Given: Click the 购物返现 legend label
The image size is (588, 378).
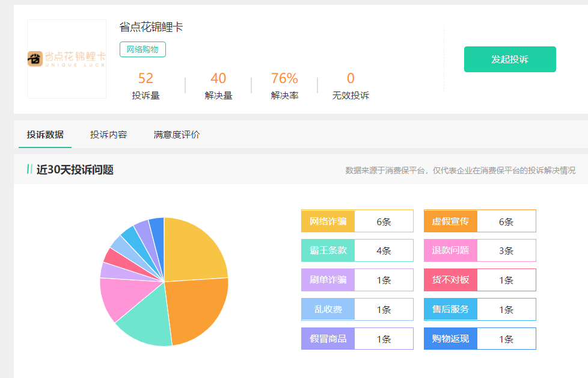Looking at the screenshot, I should (450, 339).
